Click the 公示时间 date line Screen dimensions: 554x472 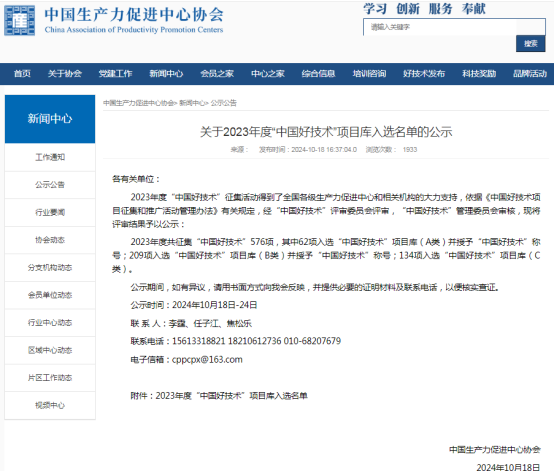[194, 305]
